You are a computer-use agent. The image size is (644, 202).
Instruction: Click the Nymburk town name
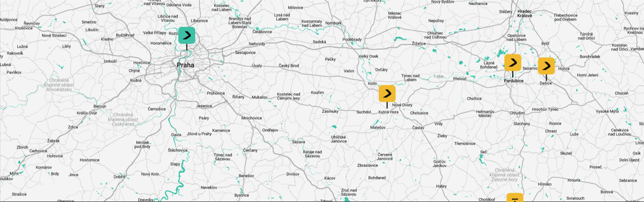[333, 23]
